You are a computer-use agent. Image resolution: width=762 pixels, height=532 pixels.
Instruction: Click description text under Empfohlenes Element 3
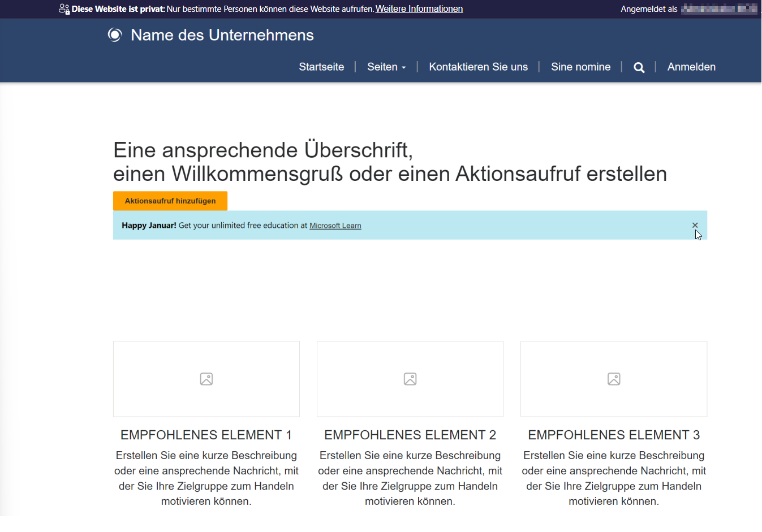[x=614, y=478]
